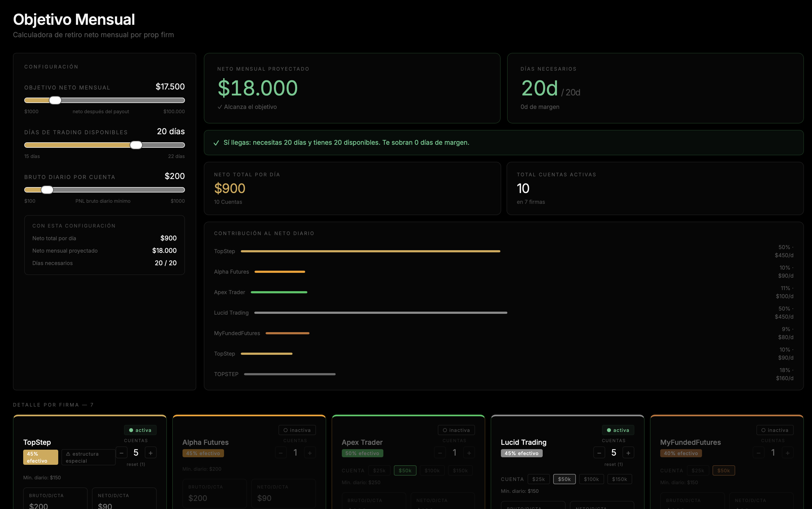Select $100k account size for Lucid Trading
This screenshot has width=812, height=509.
[x=591, y=479]
